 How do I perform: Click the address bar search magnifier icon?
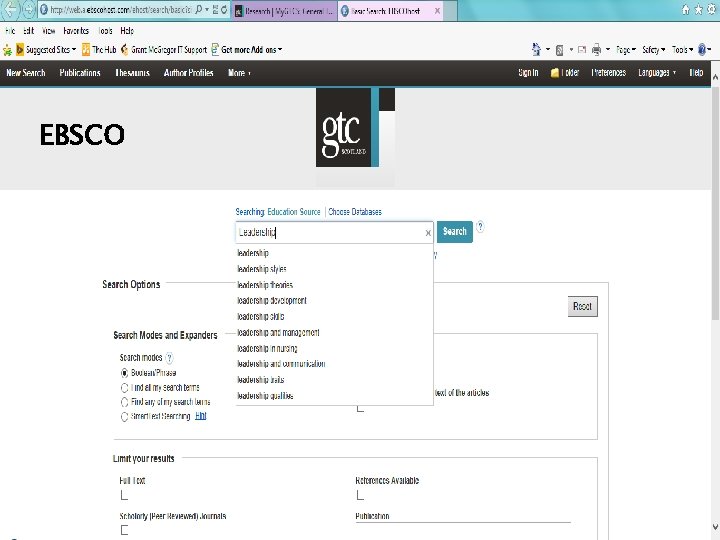(199, 10)
